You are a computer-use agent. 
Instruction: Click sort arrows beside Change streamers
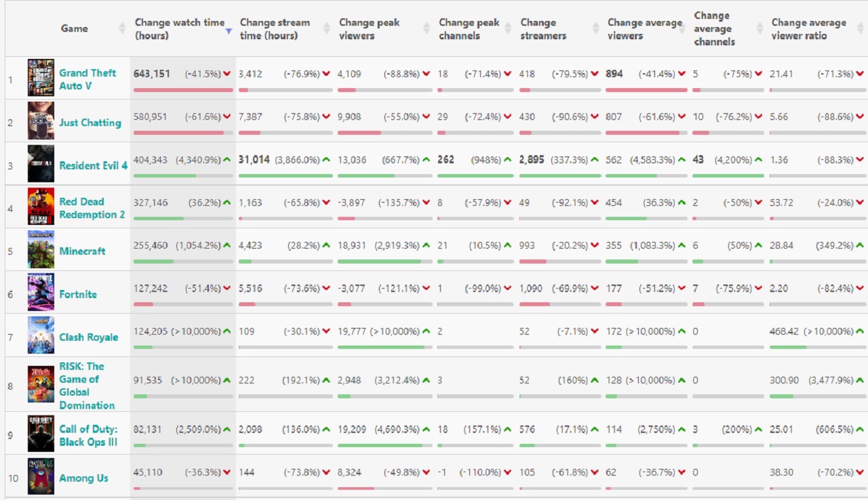(596, 28)
